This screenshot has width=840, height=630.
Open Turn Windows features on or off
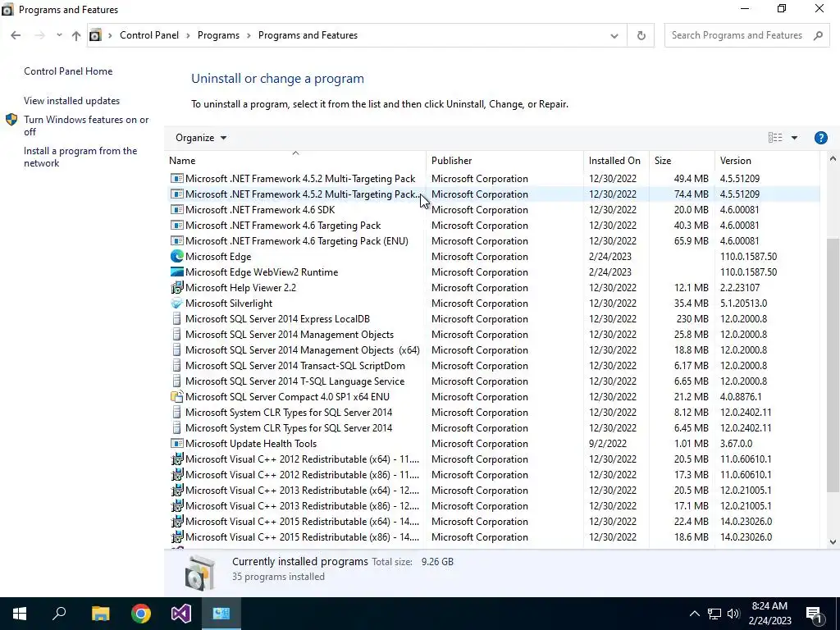86,126
